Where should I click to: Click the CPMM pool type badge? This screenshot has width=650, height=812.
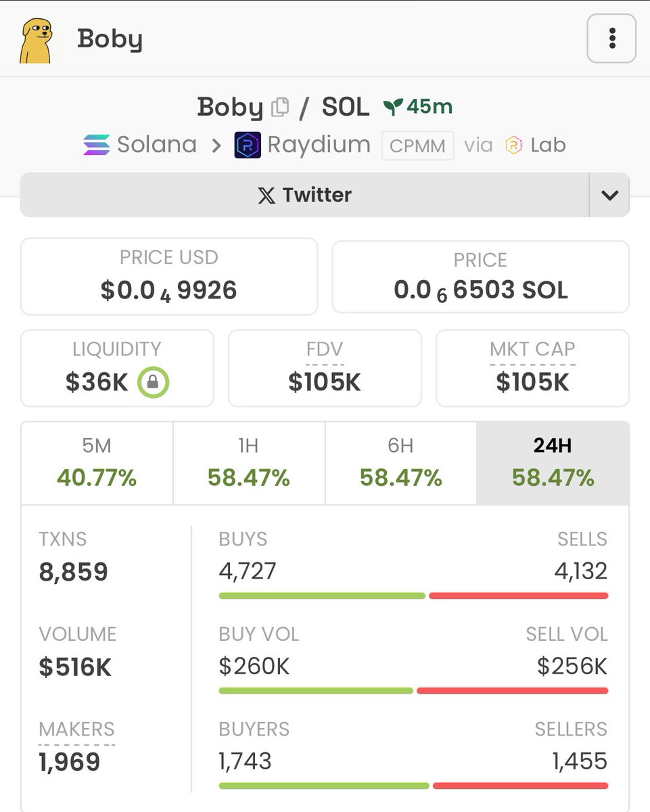click(417, 145)
